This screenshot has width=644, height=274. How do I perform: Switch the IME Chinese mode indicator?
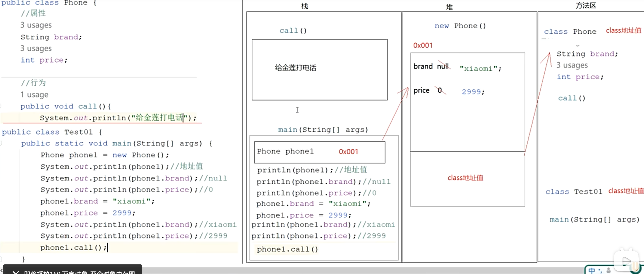pos(592,271)
